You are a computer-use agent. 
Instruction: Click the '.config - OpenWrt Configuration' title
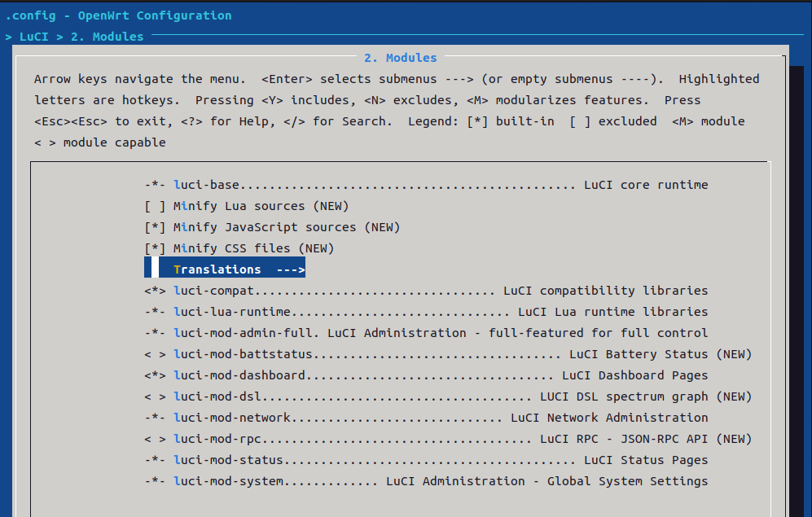pyautogui.click(x=119, y=16)
